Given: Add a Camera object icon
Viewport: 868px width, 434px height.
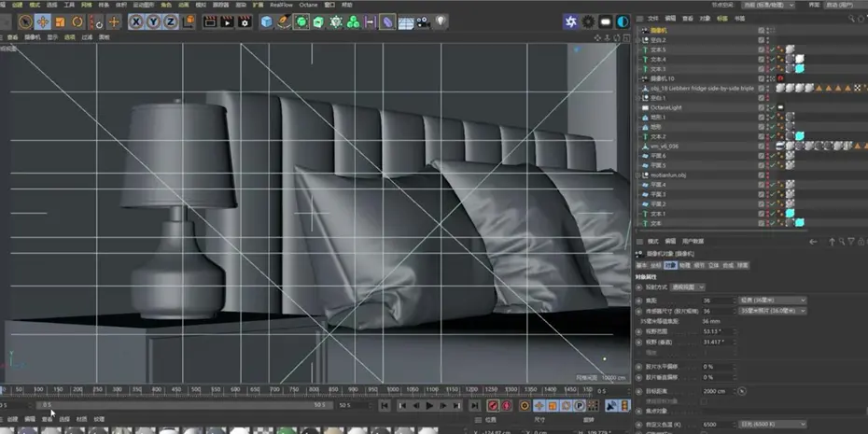Looking at the screenshot, I should point(423,22).
